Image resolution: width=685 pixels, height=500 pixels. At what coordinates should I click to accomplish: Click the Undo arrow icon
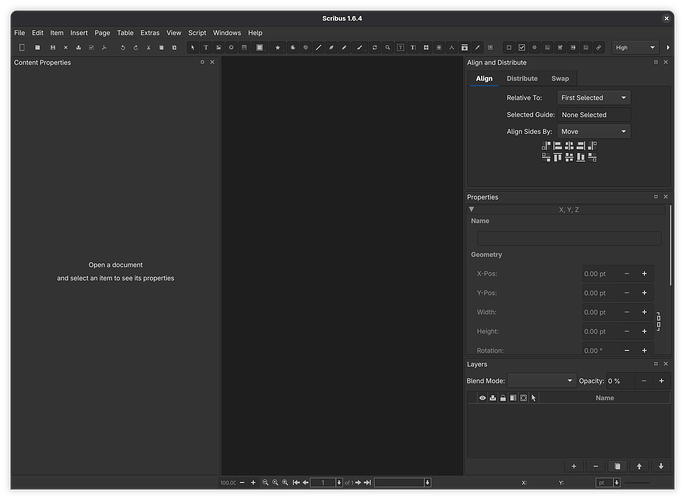click(x=123, y=47)
